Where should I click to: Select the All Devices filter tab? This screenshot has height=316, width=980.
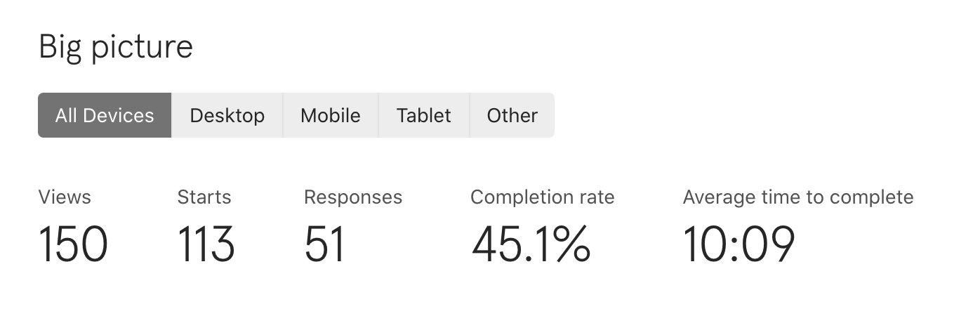(x=105, y=115)
